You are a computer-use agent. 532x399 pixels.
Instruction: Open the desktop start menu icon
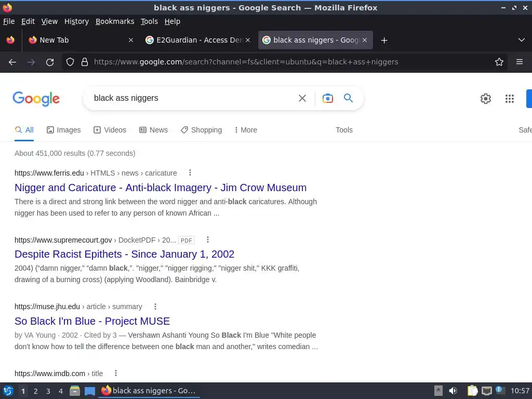pos(8,391)
